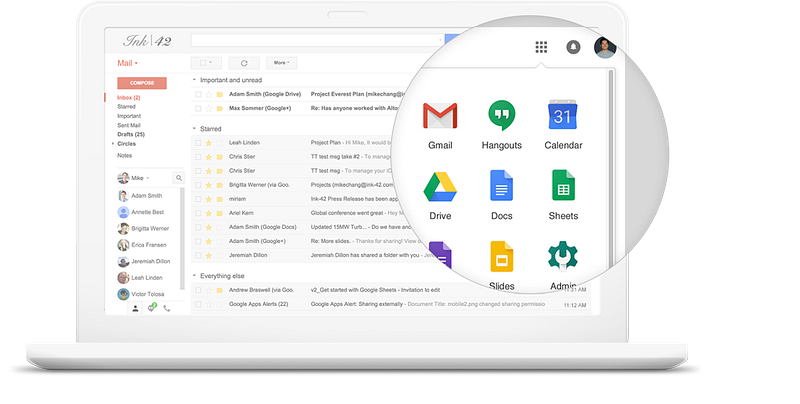
Task: Open the Mail dropdown switcher
Action: coord(128,63)
